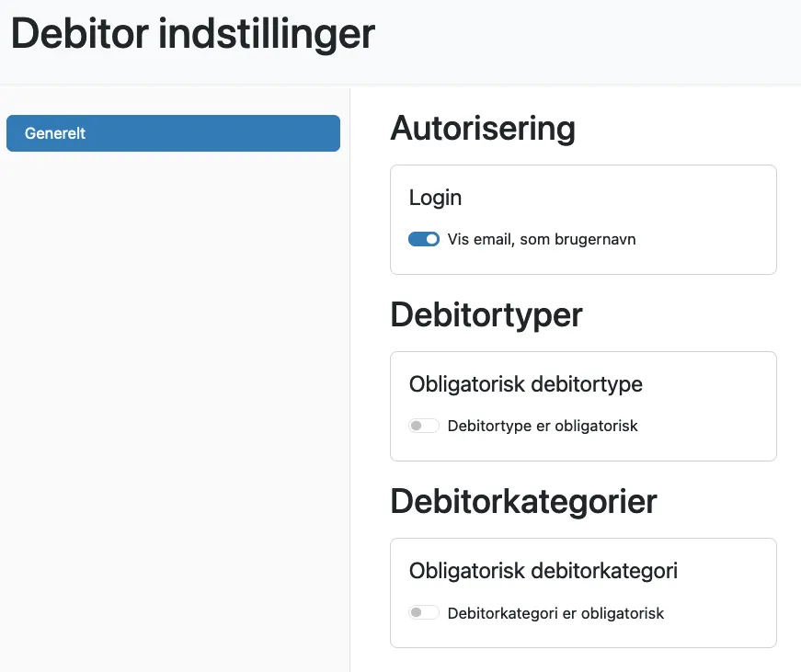Enable the 'Debitortype er obligatorisk' switch
This screenshot has width=801, height=672.
pos(424,426)
